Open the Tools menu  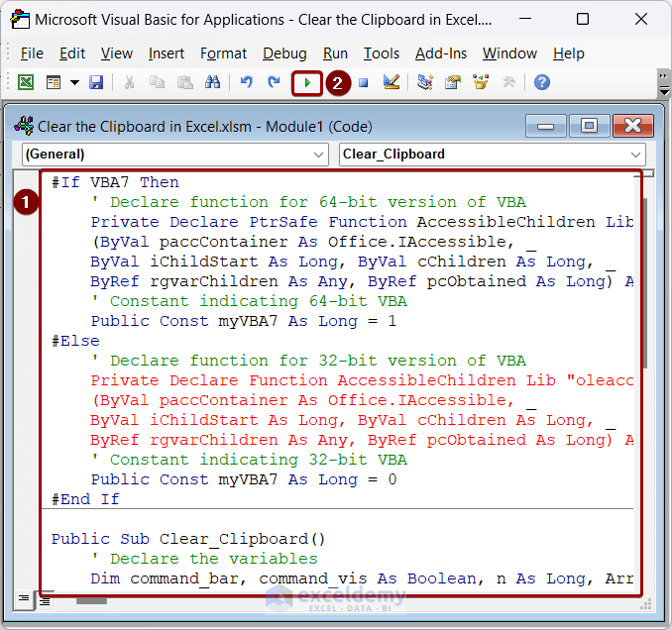[382, 53]
